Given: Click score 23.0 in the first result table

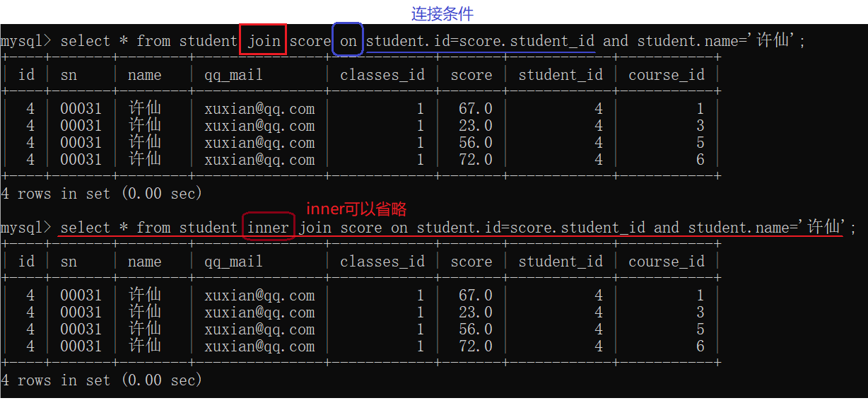Looking at the screenshot, I should coord(476,125).
